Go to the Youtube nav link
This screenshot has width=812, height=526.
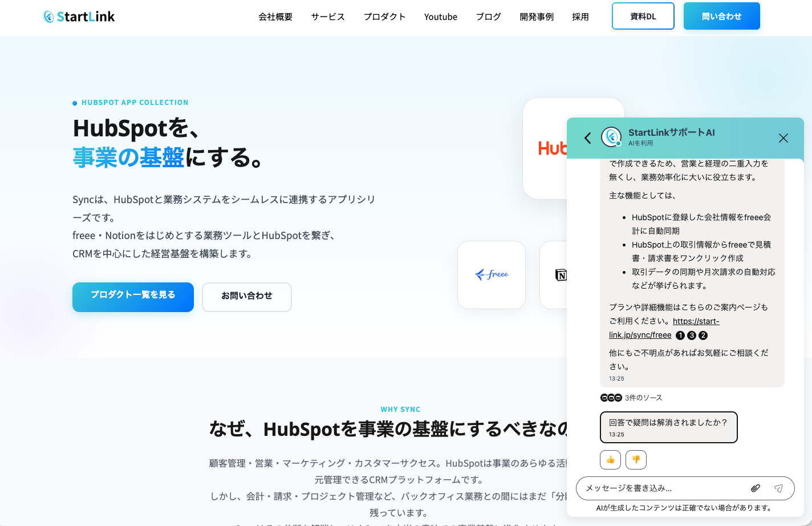pos(441,17)
